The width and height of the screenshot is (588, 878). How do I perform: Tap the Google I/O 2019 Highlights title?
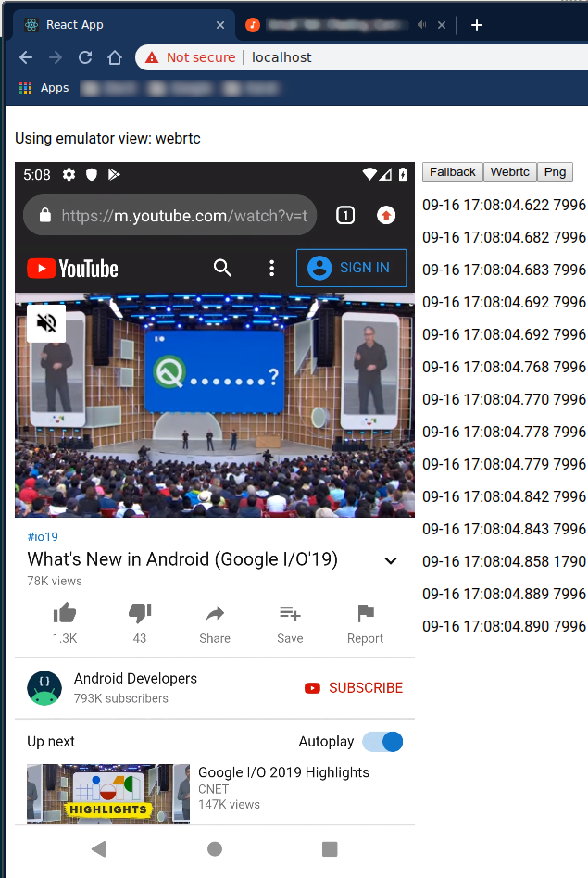click(x=284, y=772)
